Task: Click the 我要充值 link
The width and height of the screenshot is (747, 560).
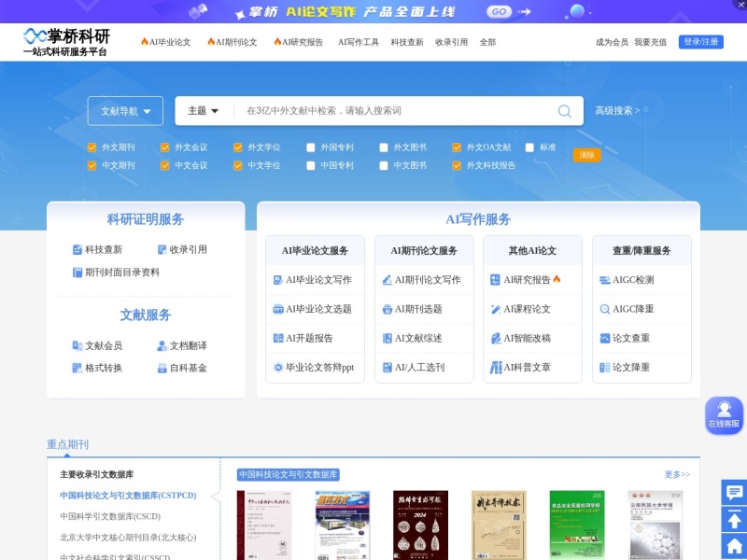Action: (x=650, y=42)
